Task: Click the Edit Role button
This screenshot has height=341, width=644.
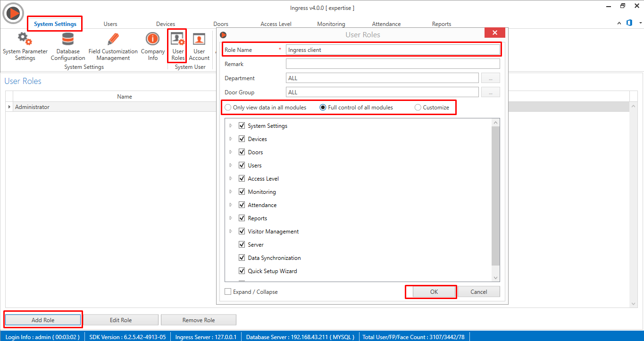Action: pyautogui.click(x=121, y=320)
